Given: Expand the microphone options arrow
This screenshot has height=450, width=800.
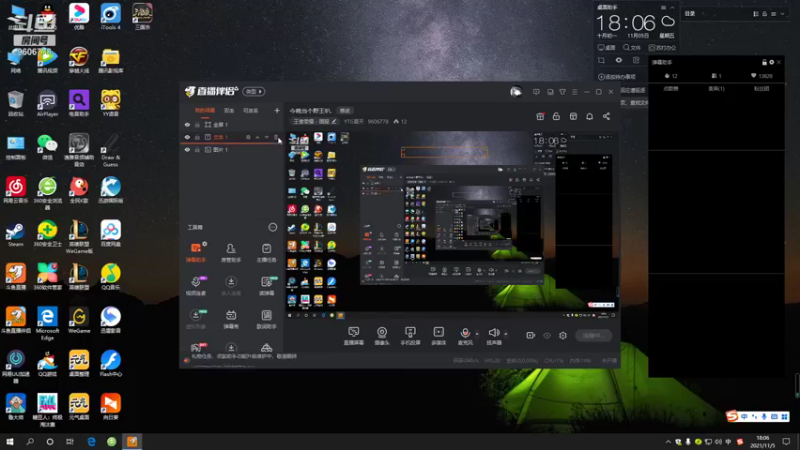Looking at the screenshot, I should click(477, 334).
